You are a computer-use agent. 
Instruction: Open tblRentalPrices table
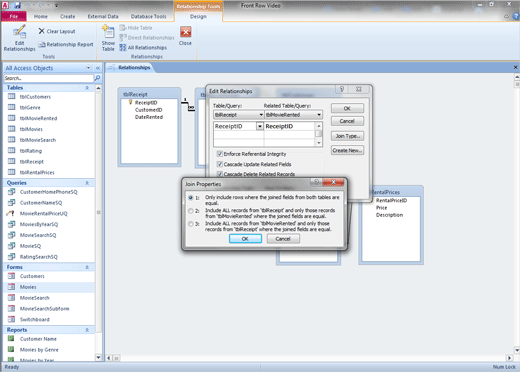[x=37, y=172]
